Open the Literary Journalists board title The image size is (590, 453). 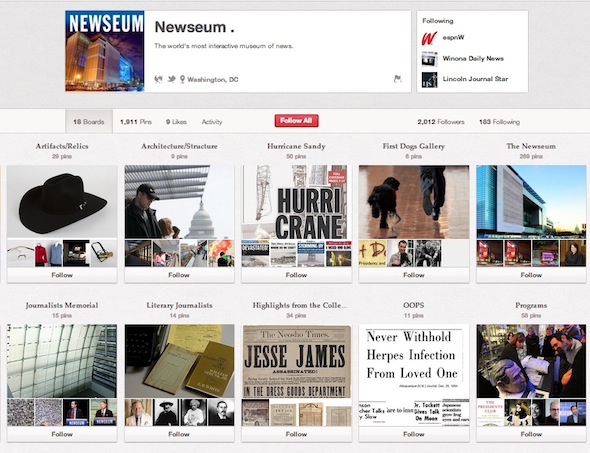pos(179,305)
